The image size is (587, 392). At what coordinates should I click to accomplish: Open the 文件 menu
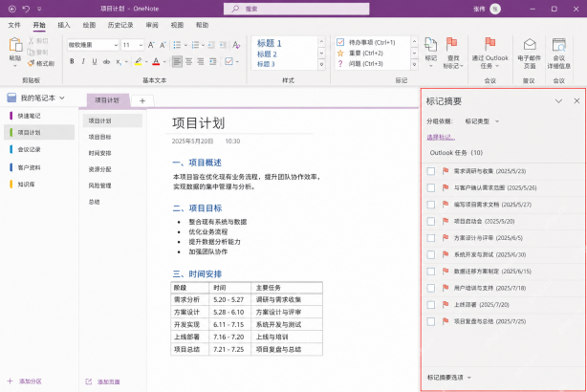point(14,25)
